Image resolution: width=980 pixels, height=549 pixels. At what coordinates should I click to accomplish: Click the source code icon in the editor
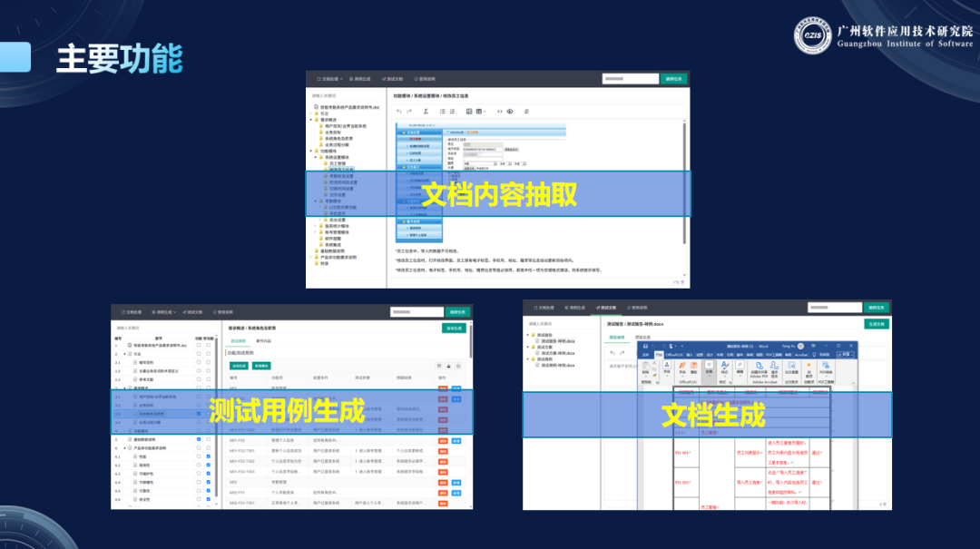pos(499,111)
